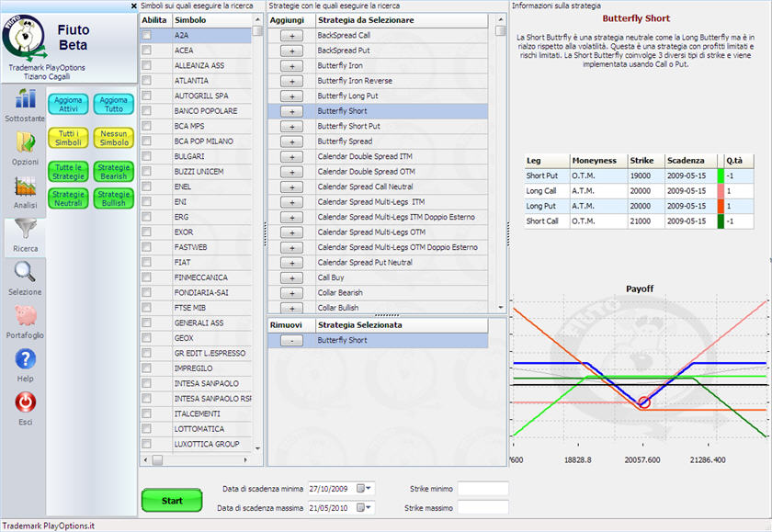Click the Strike minimo input field
The image size is (772, 532).
coord(482,488)
